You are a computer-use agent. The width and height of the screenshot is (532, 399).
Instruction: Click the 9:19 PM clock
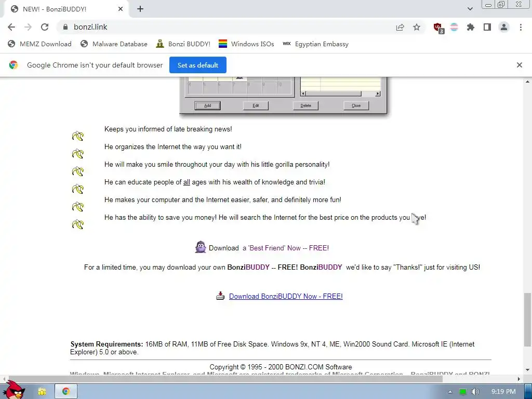503,392
